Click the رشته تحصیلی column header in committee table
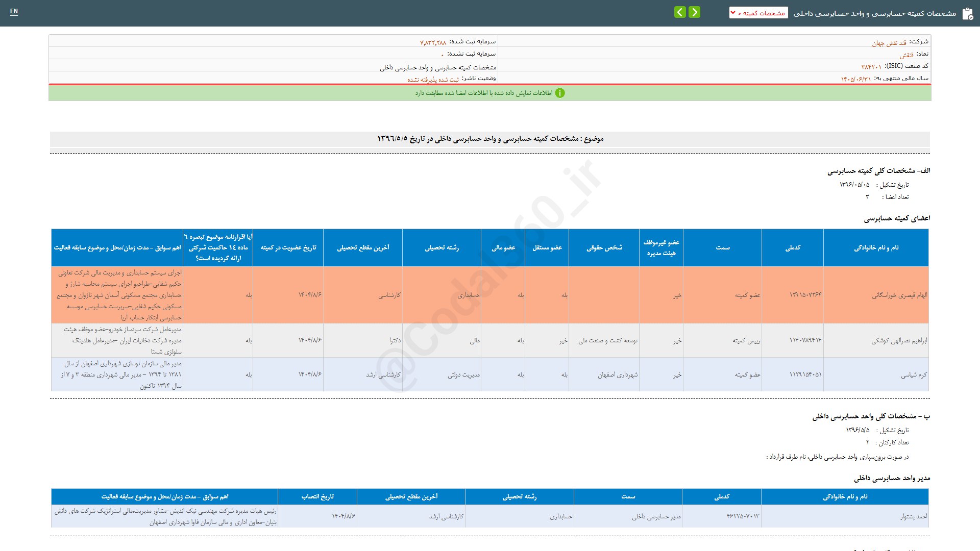The image size is (980, 551). [x=442, y=247]
